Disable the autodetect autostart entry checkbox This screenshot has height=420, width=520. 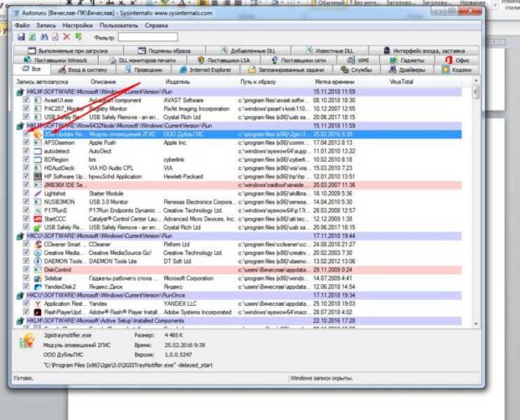pyautogui.click(x=26, y=151)
